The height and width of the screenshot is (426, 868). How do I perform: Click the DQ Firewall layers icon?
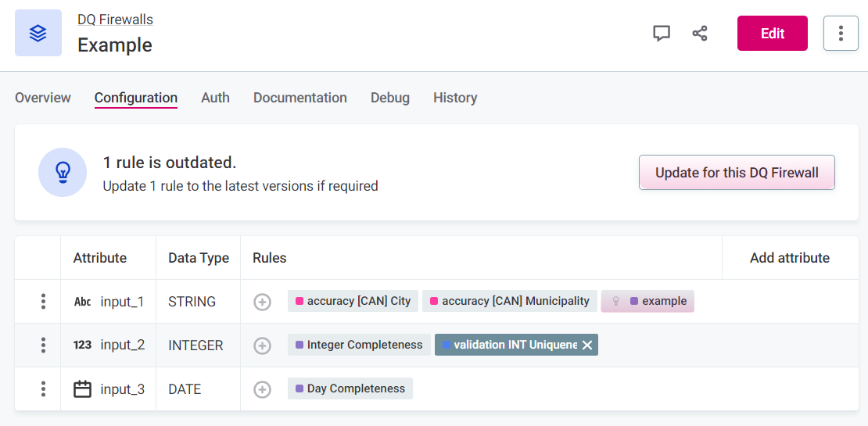(38, 33)
